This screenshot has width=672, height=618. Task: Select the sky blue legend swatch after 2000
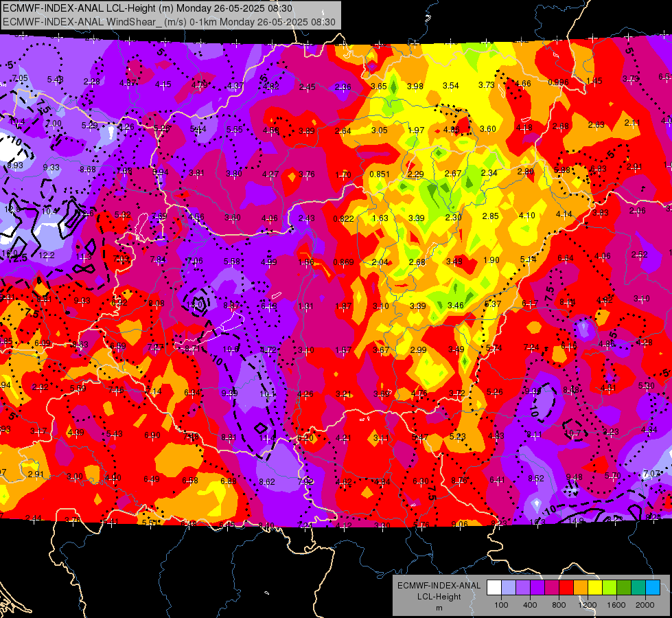click(x=653, y=588)
